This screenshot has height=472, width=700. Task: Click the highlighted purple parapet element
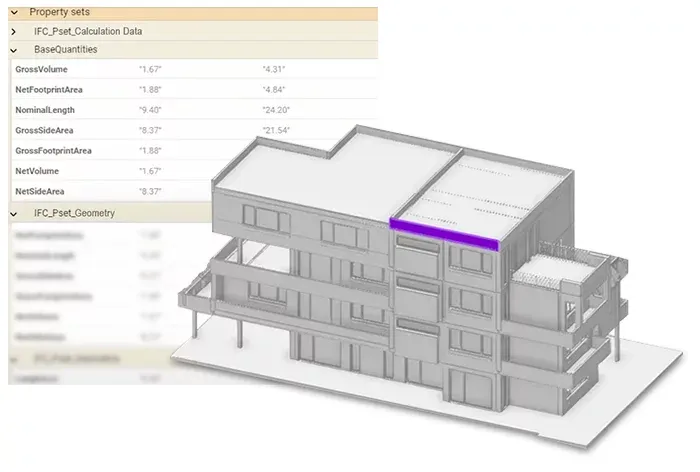444,234
